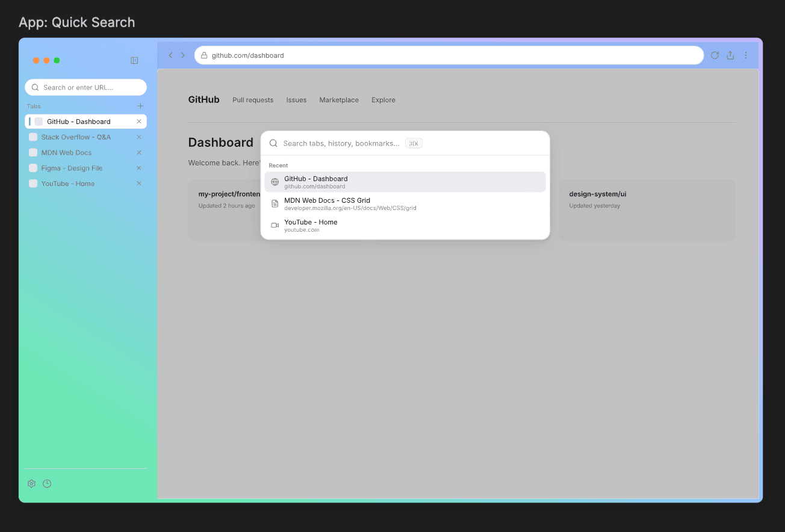View site security via the padlock icon
The width and height of the screenshot is (785, 532).
(x=205, y=55)
